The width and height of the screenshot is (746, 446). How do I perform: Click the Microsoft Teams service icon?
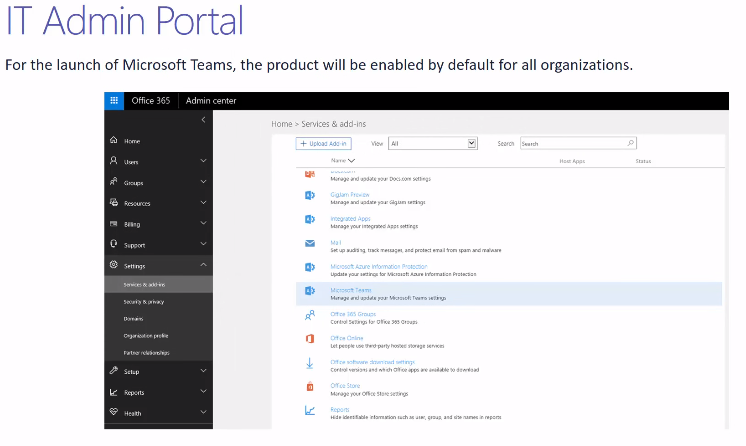point(310,291)
